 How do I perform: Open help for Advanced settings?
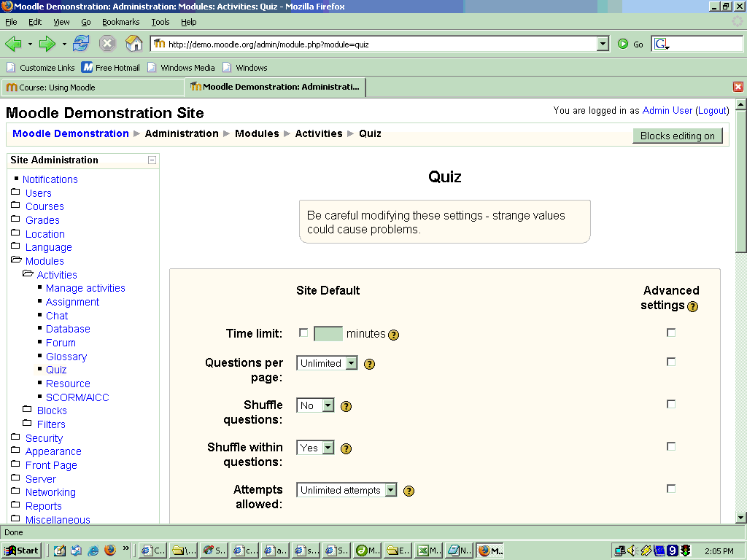[693, 306]
